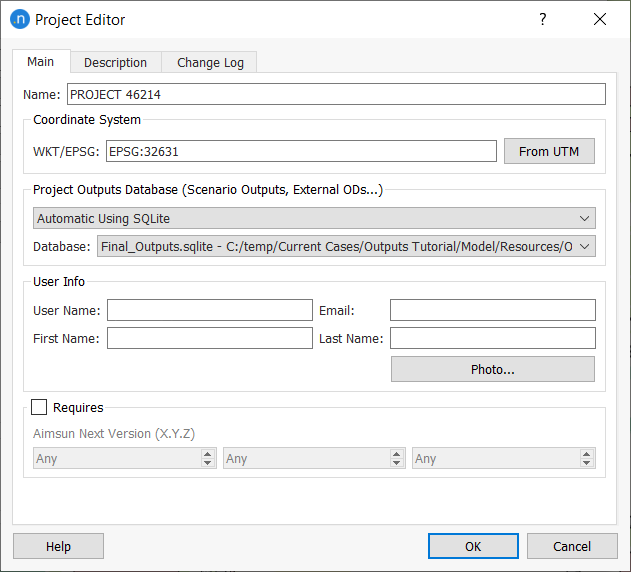This screenshot has height=572, width=631.
Task: Open the Description tab
Action: [115, 62]
